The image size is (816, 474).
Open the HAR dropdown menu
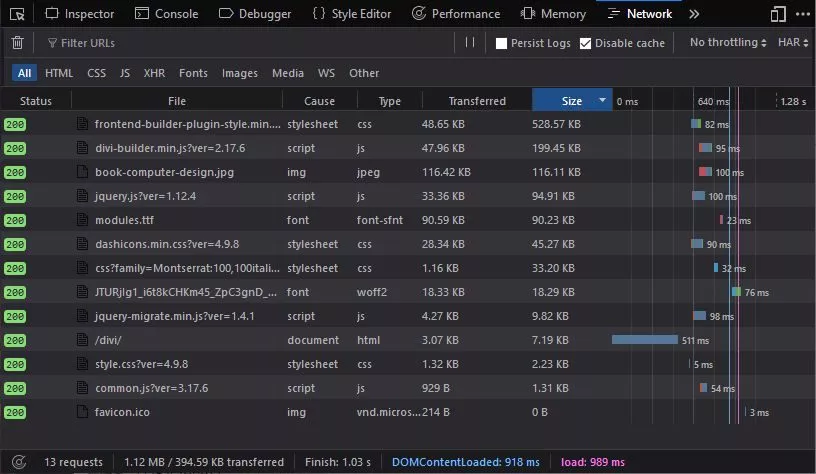794,43
